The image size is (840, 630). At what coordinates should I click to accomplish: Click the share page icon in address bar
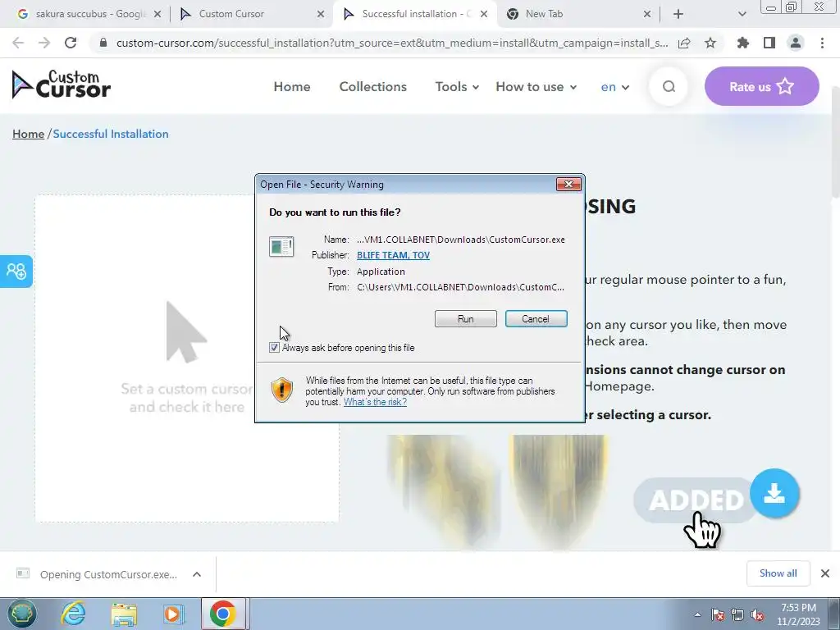[x=684, y=43]
